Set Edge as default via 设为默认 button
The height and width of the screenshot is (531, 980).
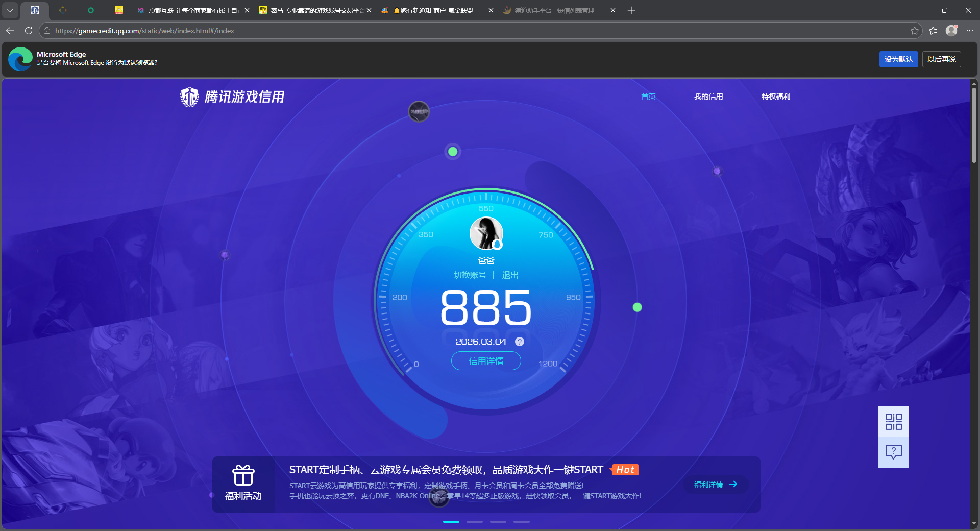pyautogui.click(x=898, y=59)
